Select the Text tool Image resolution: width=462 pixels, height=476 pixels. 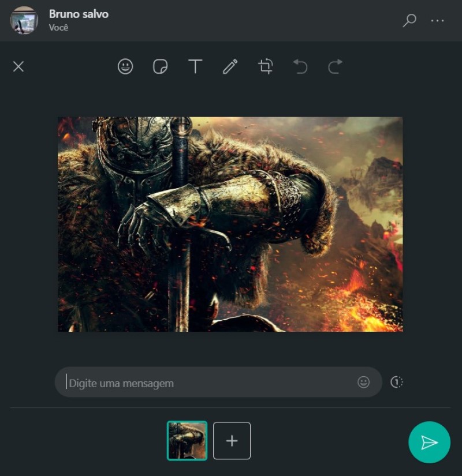click(x=195, y=66)
